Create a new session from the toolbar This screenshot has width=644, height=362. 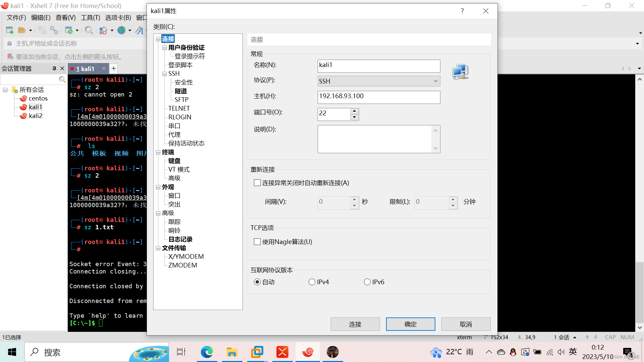10,30
